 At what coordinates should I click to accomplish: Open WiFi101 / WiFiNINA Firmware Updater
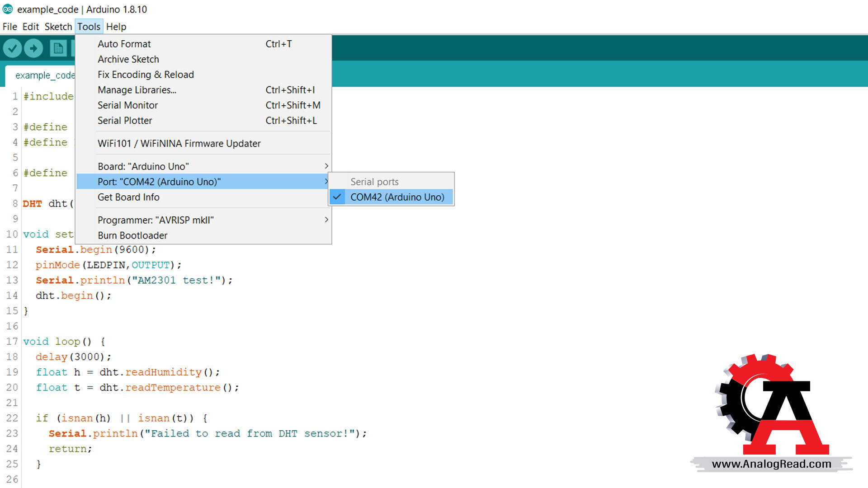click(x=204, y=143)
